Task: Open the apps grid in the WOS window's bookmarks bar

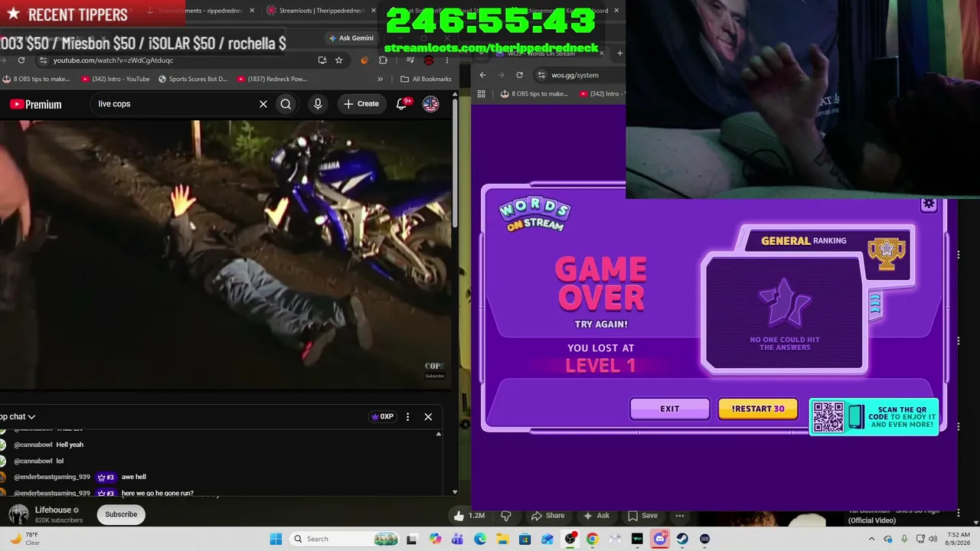Action: (x=481, y=94)
